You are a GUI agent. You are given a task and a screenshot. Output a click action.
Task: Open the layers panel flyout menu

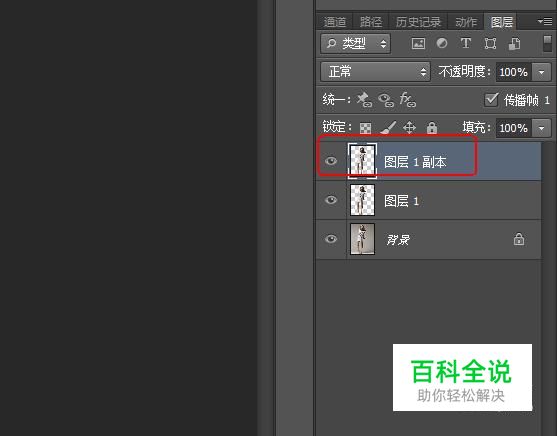(x=545, y=22)
